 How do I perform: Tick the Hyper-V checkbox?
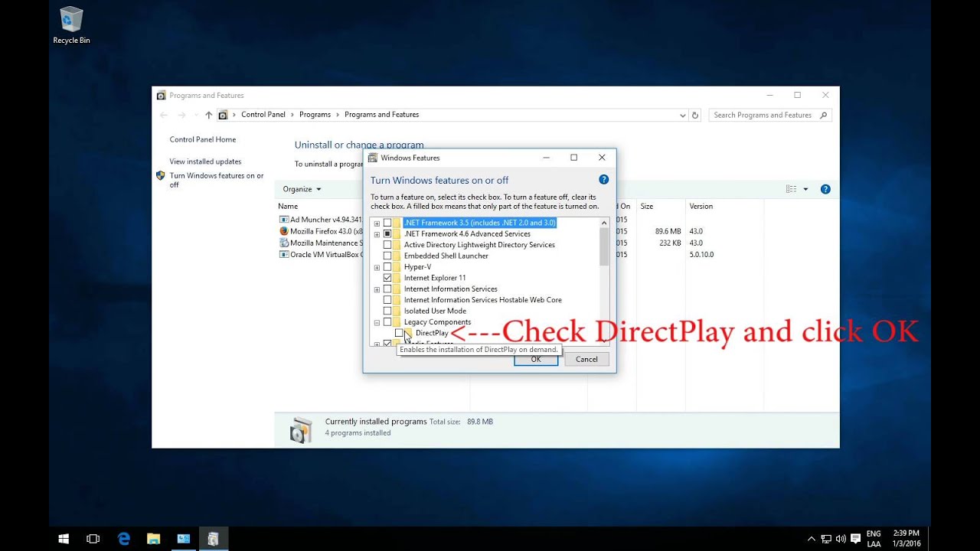pos(387,267)
